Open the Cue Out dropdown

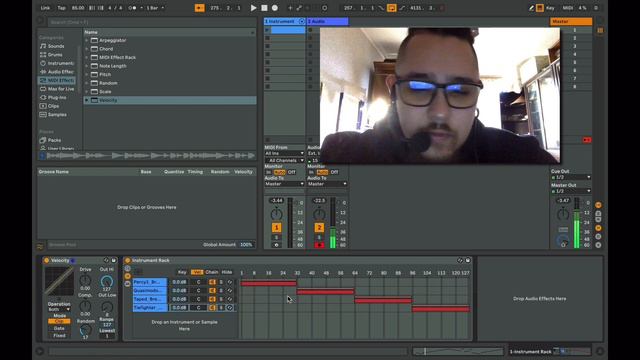point(571,177)
